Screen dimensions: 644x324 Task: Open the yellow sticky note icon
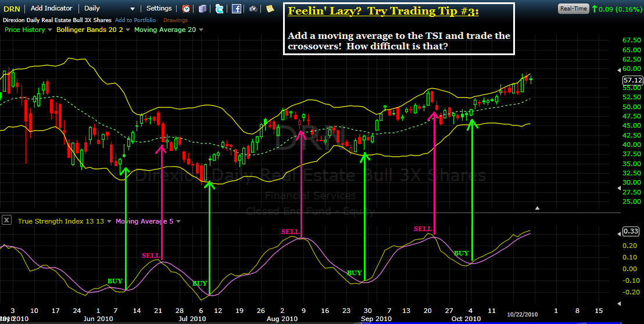tap(270, 9)
